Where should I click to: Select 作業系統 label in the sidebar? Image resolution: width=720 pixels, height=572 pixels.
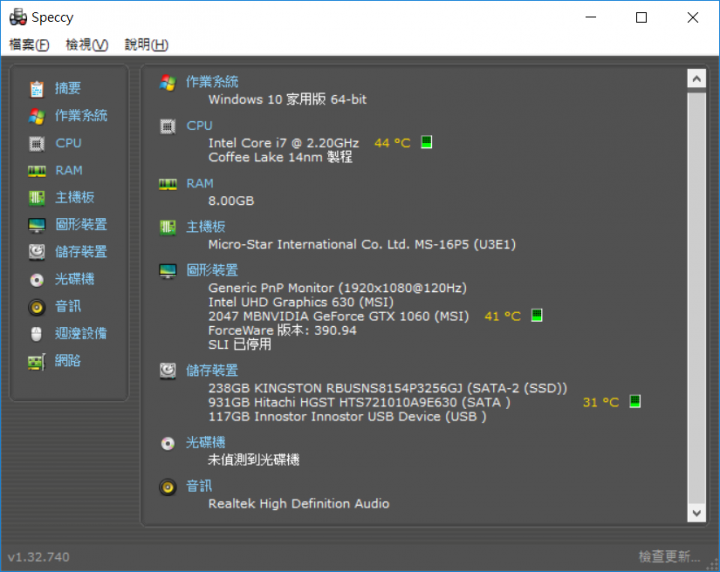point(81,115)
